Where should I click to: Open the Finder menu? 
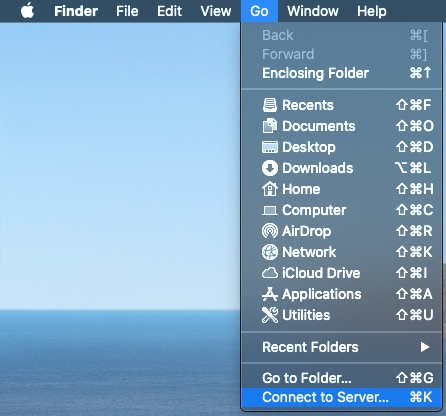coord(76,11)
